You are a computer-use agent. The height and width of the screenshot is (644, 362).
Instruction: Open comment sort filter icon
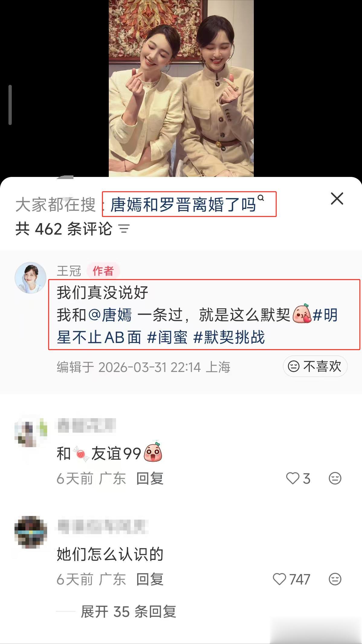tap(124, 229)
